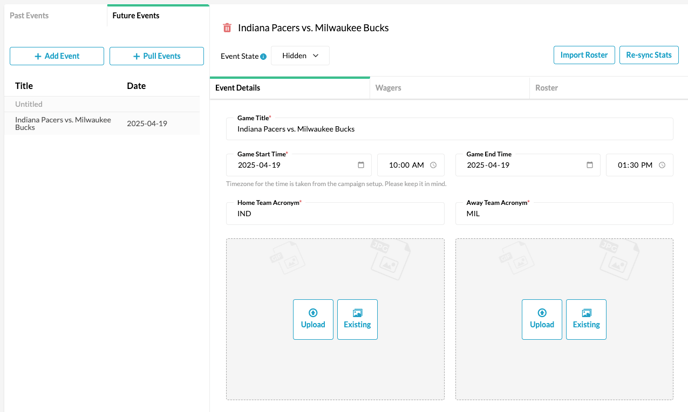This screenshot has height=412, width=688.
Task: Click the Import Roster button
Action: [584, 55]
